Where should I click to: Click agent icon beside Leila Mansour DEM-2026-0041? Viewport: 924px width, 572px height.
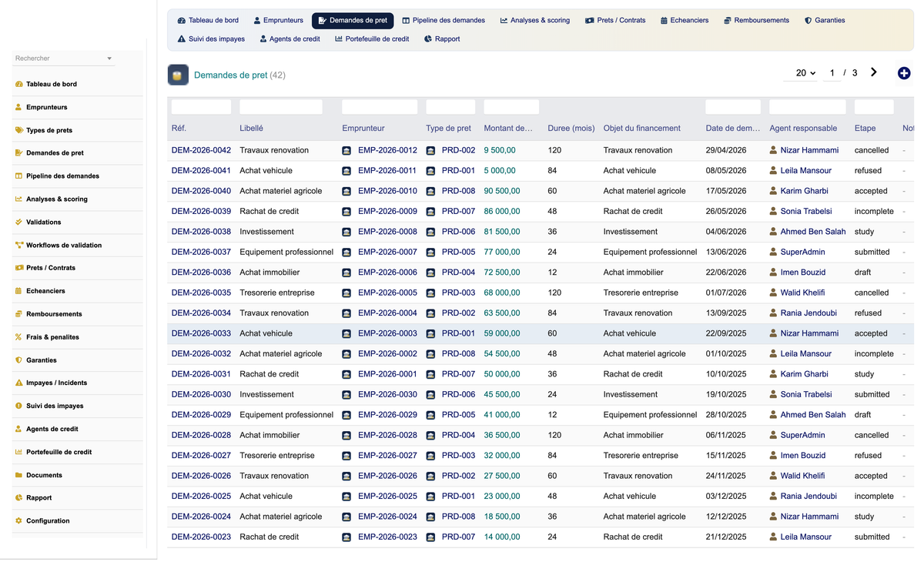coord(773,171)
